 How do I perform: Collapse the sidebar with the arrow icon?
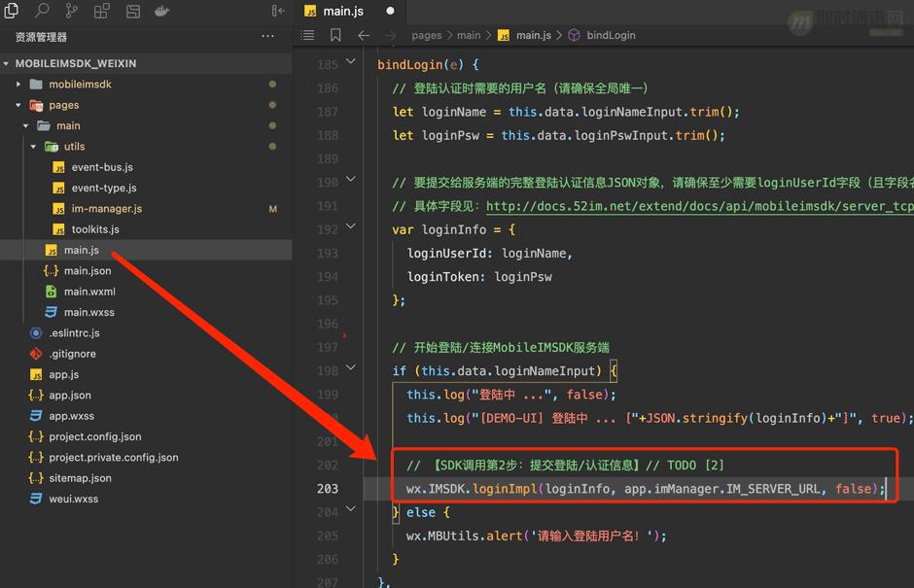(x=278, y=12)
